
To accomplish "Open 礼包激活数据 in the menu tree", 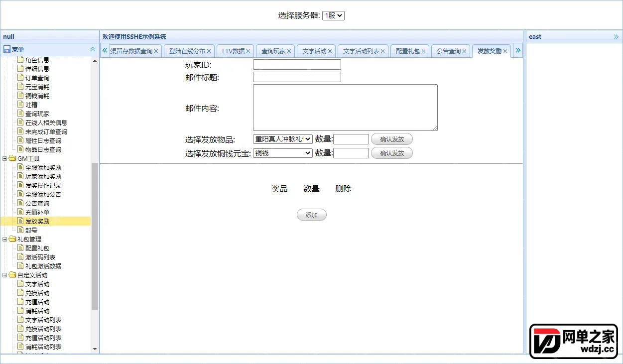I will (43, 266).
